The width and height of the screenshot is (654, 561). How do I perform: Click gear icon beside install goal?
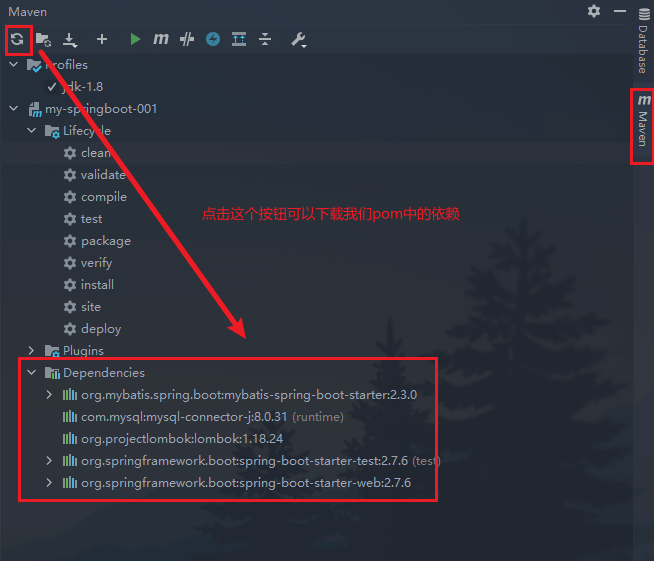pos(70,285)
